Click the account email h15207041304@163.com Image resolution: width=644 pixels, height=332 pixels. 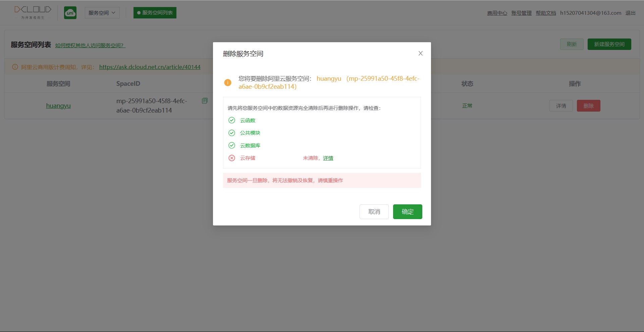coord(591,13)
